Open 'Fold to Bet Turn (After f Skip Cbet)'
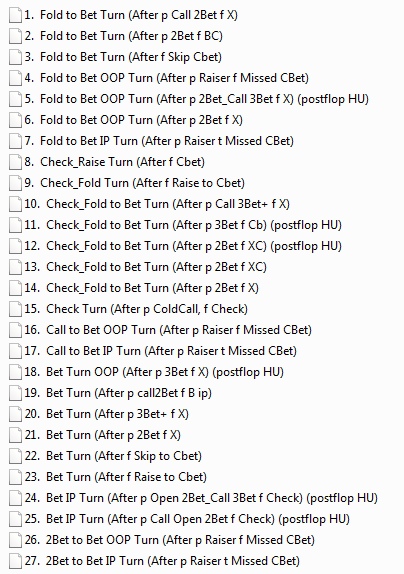The image size is (404, 574). pos(131,57)
